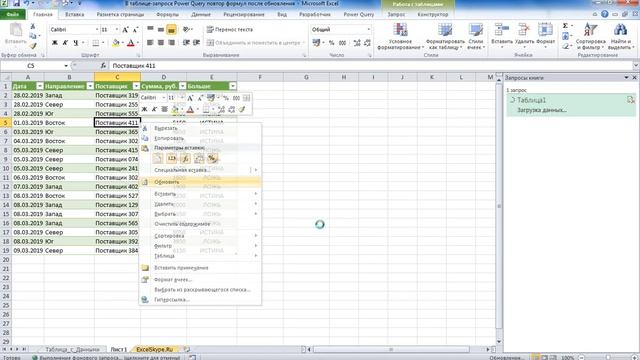
Task: Click the paste values 123 option in context menu
Action: click(x=171, y=158)
